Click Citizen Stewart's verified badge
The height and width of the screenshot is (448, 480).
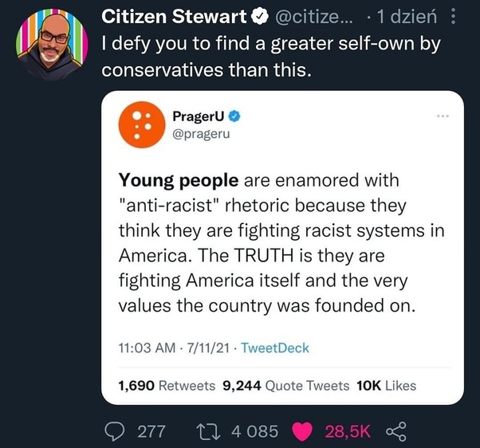pos(260,17)
